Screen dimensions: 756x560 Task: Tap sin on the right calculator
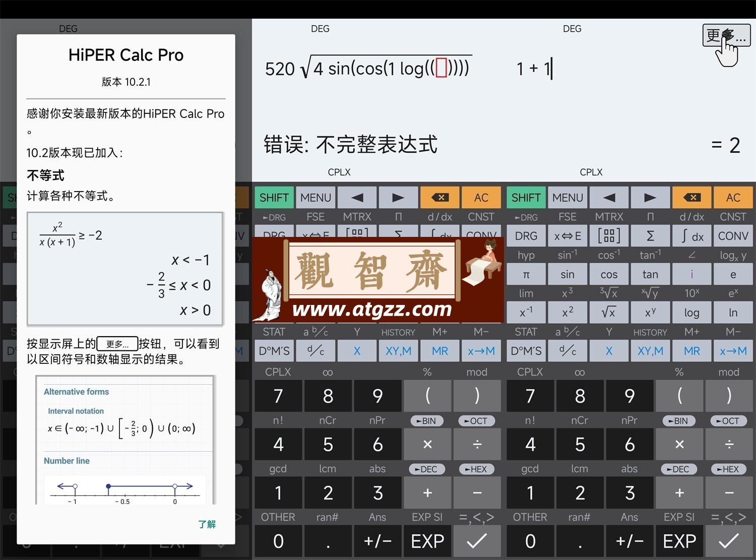pos(568,274)
